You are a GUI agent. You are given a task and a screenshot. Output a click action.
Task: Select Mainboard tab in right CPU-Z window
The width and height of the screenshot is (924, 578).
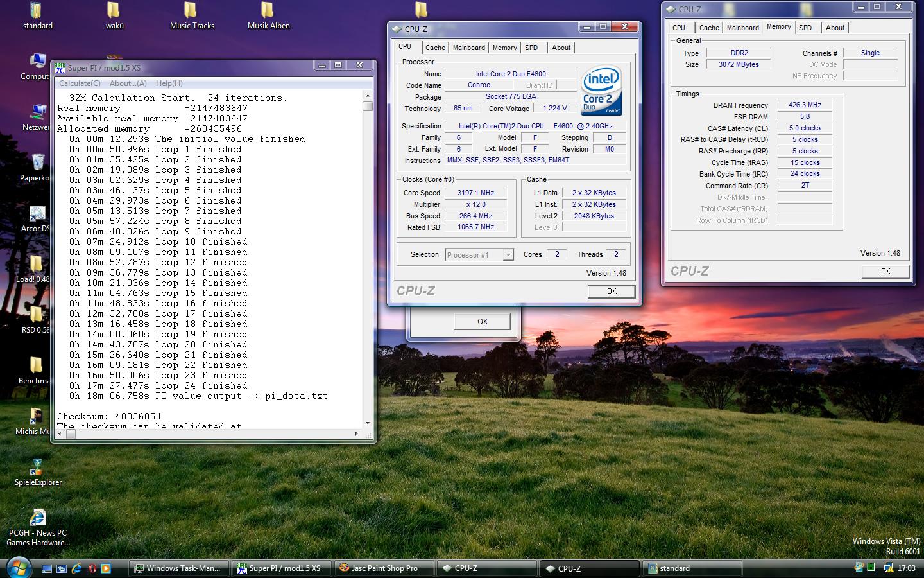click(743, 28)
